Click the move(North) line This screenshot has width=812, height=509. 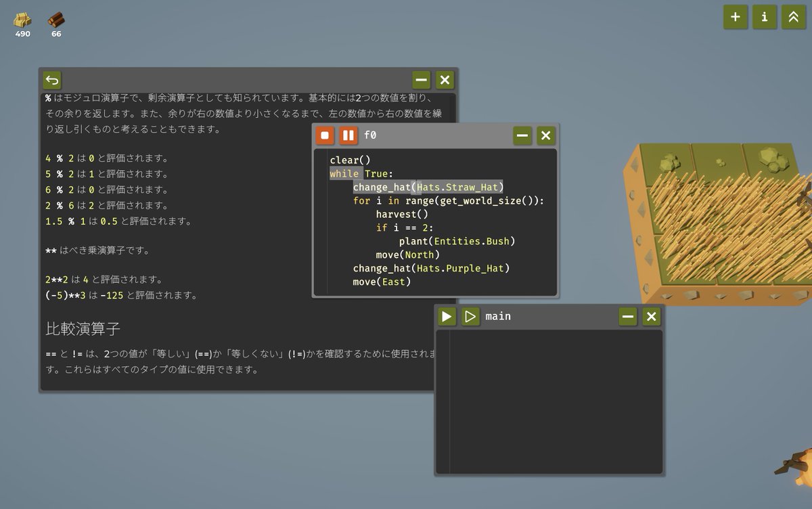407,255
